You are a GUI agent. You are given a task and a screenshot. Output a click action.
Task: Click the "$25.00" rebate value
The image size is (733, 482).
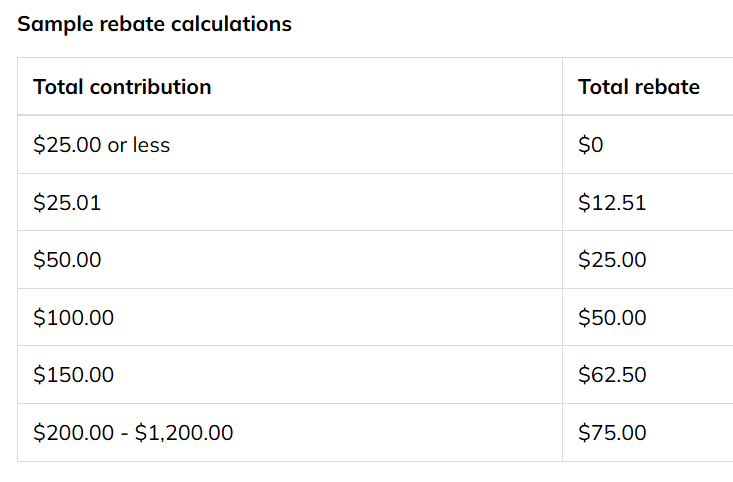612,259
